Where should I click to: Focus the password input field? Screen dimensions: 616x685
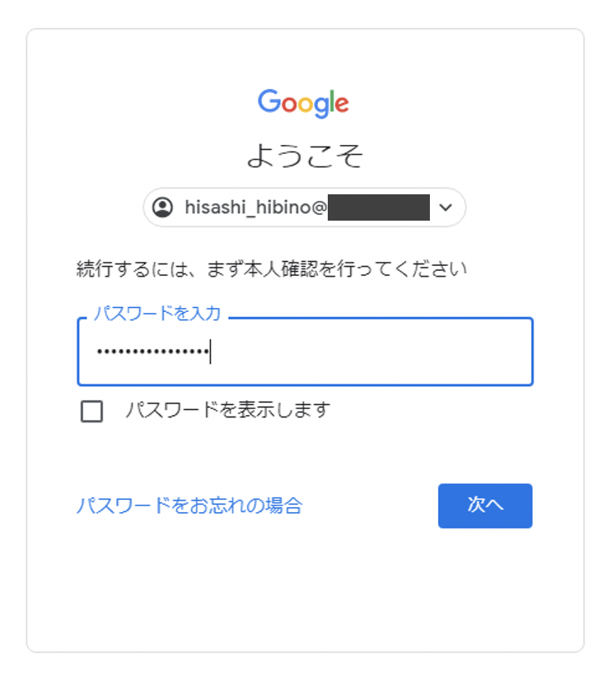305,352
